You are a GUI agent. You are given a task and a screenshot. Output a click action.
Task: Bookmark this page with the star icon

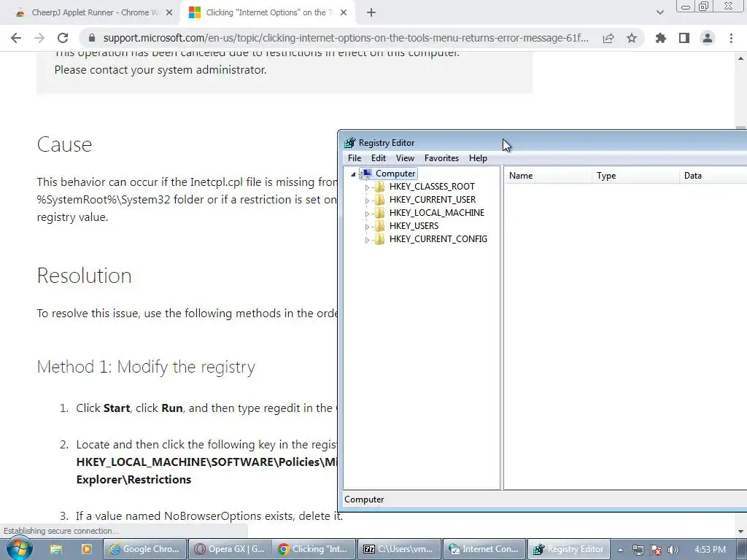tap(632, 38)
